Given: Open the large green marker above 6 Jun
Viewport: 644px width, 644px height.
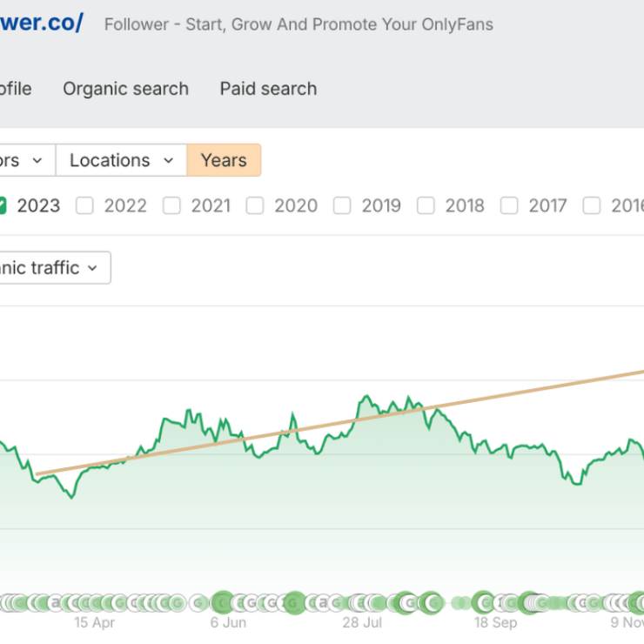Looking at the screenshot, I should (223, 602).
